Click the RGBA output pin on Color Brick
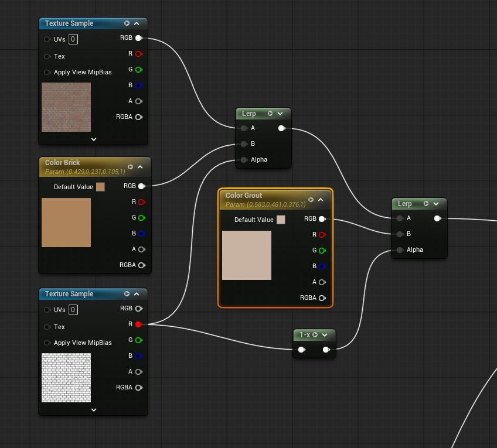Viewport: 497px width, 448px height. point(140,265)
